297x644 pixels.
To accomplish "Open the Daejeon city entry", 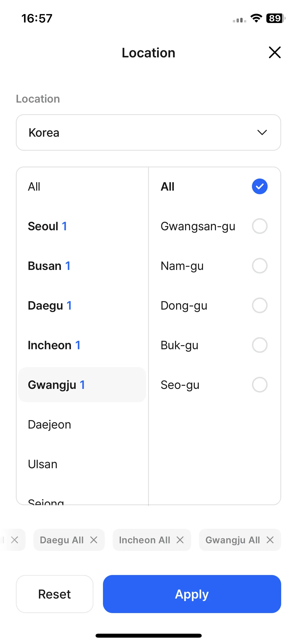I will pos(82,424).
